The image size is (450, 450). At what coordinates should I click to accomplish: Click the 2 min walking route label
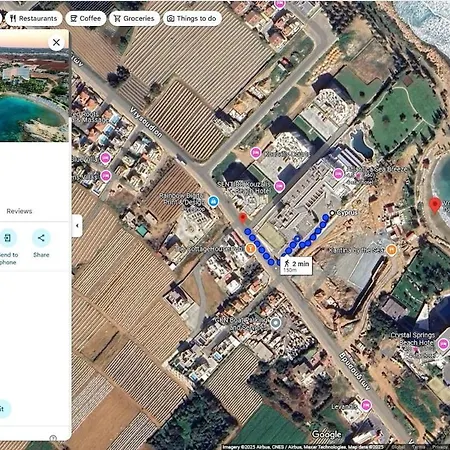(x=296, y=266)
